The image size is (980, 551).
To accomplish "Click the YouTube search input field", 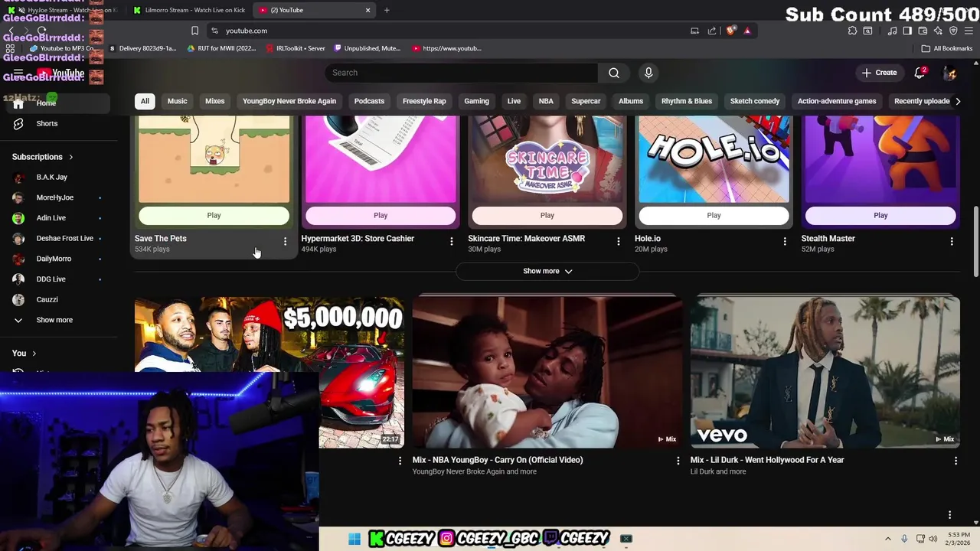I will point(462,73).
